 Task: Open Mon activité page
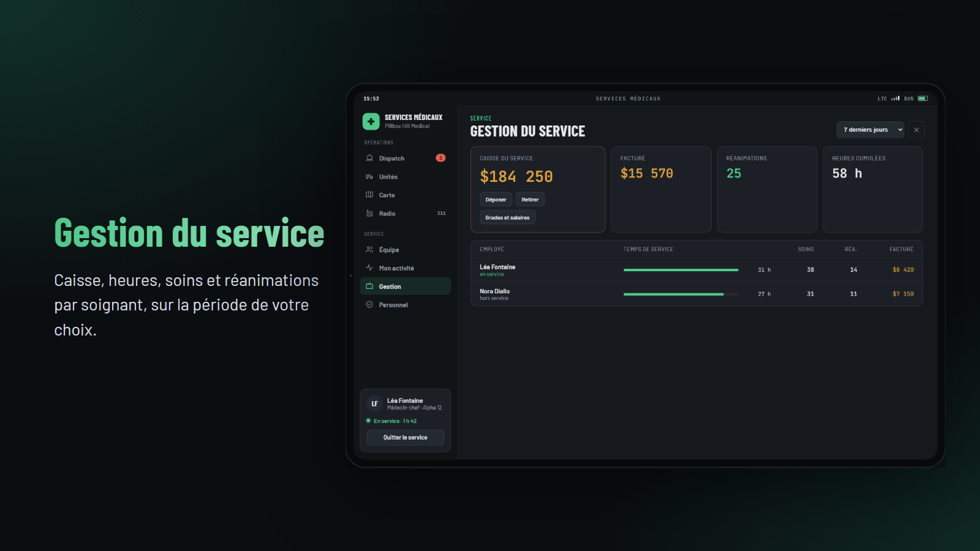click(x=405, y=268)
